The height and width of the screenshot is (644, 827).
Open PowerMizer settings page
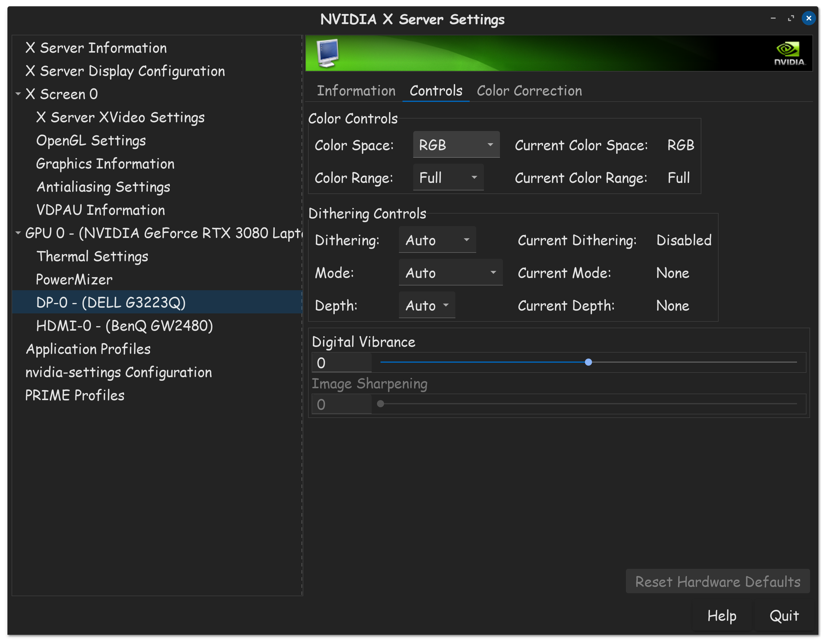coord(74,280)
